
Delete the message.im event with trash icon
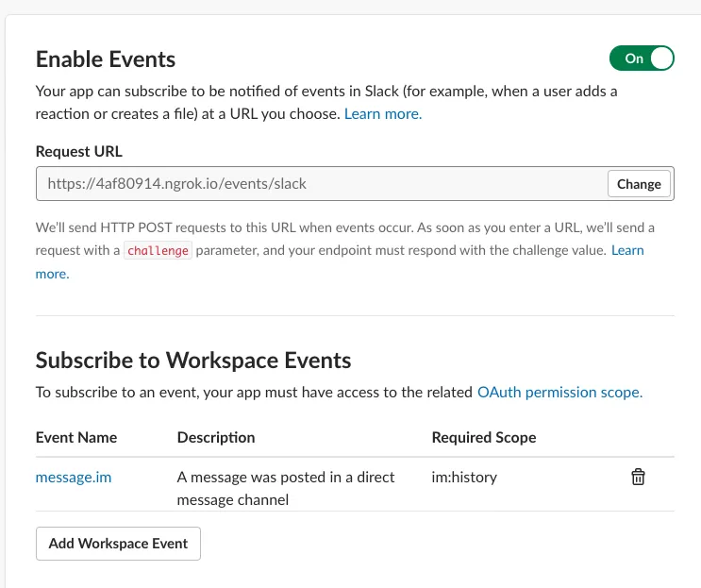638,478
